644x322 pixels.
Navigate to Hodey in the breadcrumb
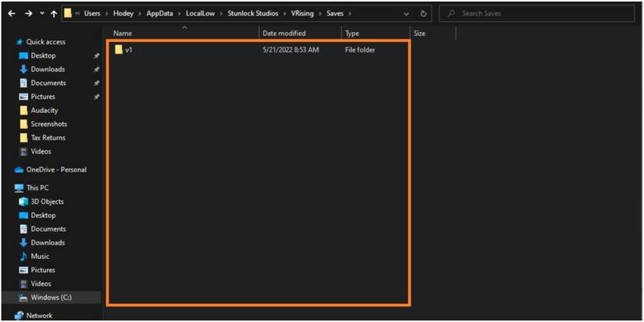coord(123,13)
